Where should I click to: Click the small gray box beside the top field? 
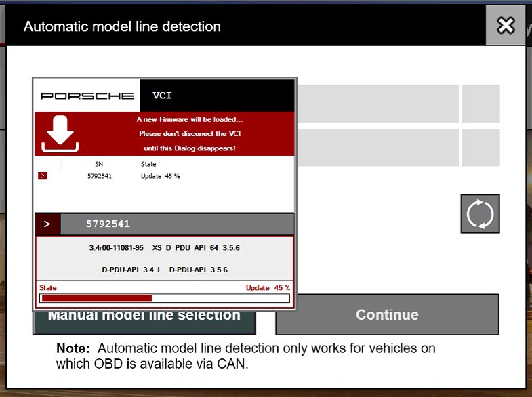pyautogui.click(x=480, y=104)
